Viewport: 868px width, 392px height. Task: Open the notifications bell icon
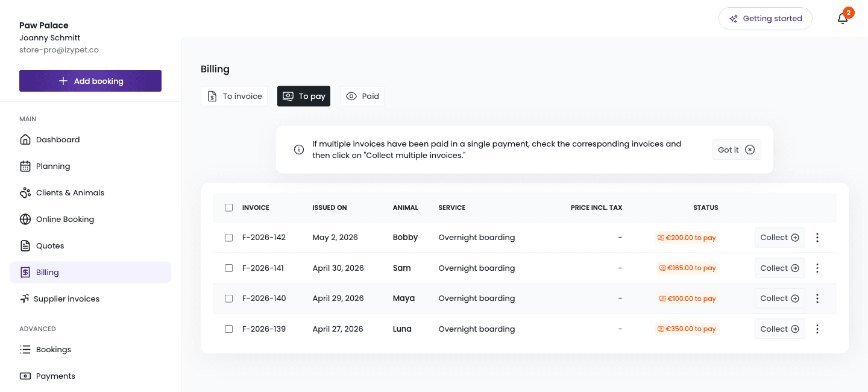[843, 19]
